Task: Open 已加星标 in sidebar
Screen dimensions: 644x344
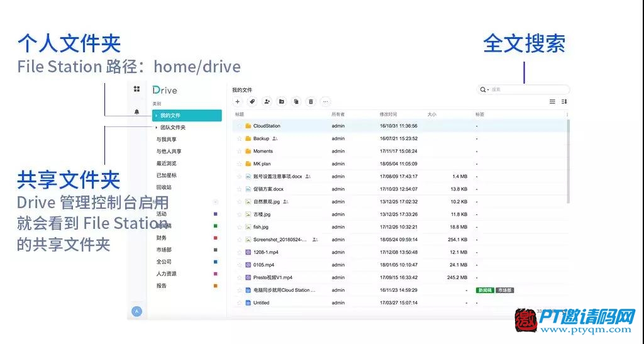Action: pos(166,175)
